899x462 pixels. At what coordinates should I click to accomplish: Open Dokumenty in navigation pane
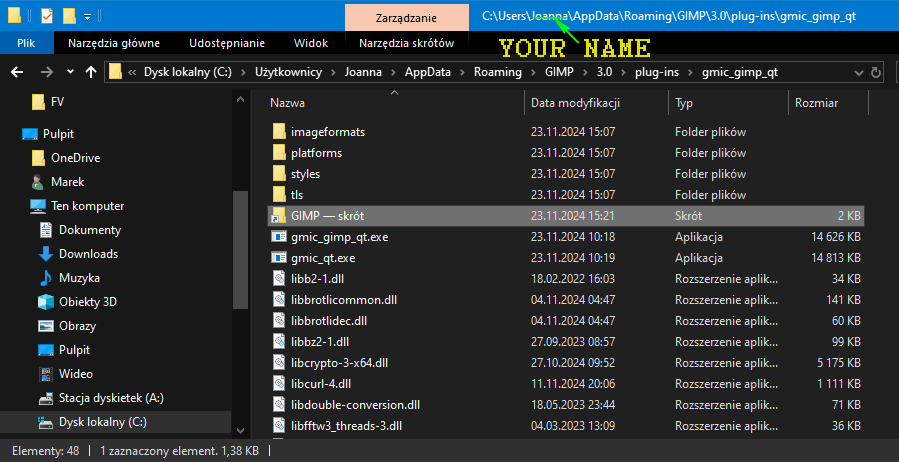pyautogui.click(x=90, y=230)
